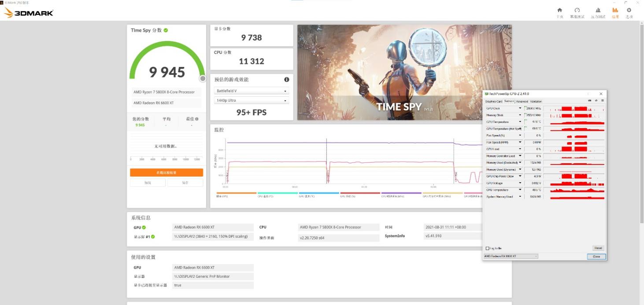Click GPU-Z screenshot camera icon
The width and height of the screenshot is (644, 305).
coord(590,101)
